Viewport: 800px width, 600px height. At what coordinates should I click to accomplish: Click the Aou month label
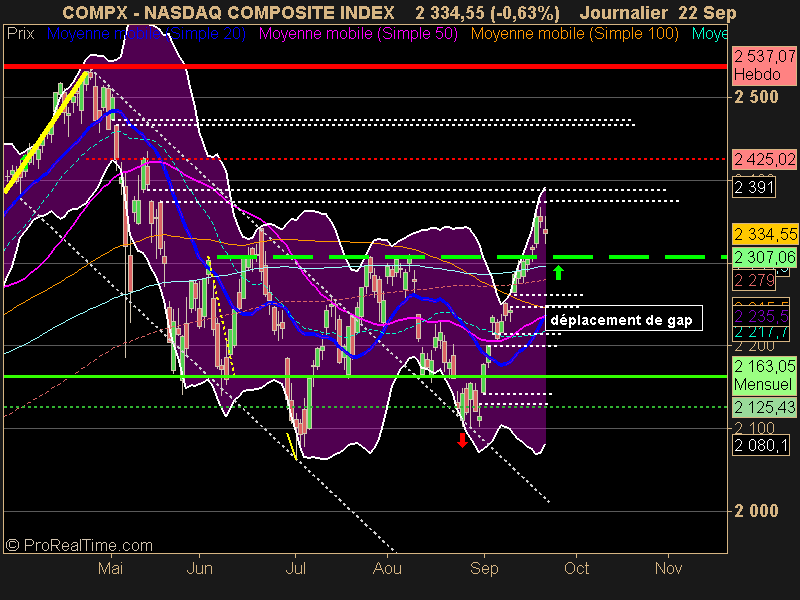(x=387, y=568)
